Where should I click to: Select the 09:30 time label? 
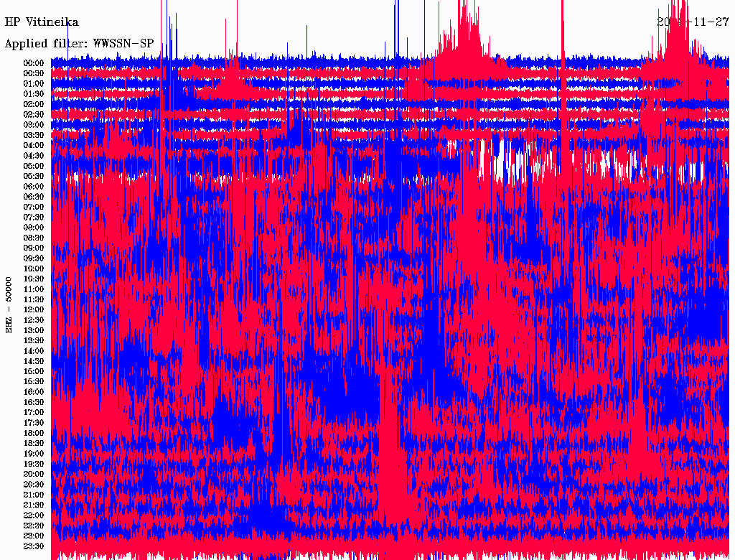(34, 258)
